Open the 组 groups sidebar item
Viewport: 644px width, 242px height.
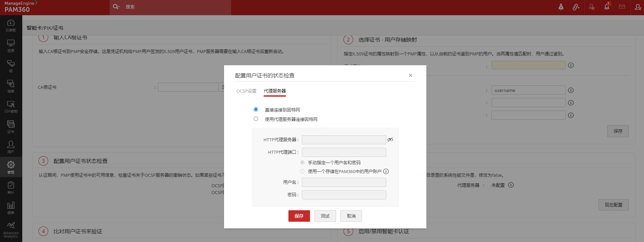[11, 66]
